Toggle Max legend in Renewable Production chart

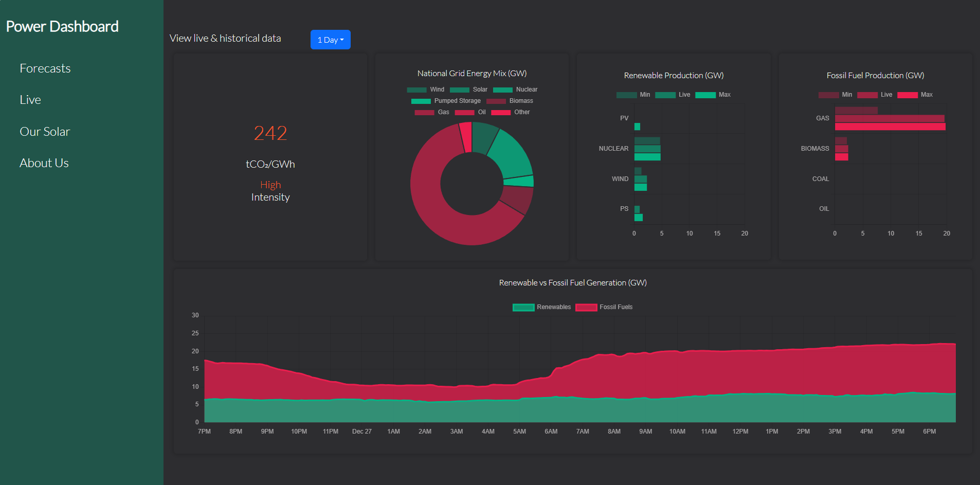click(x=715, y=95)
